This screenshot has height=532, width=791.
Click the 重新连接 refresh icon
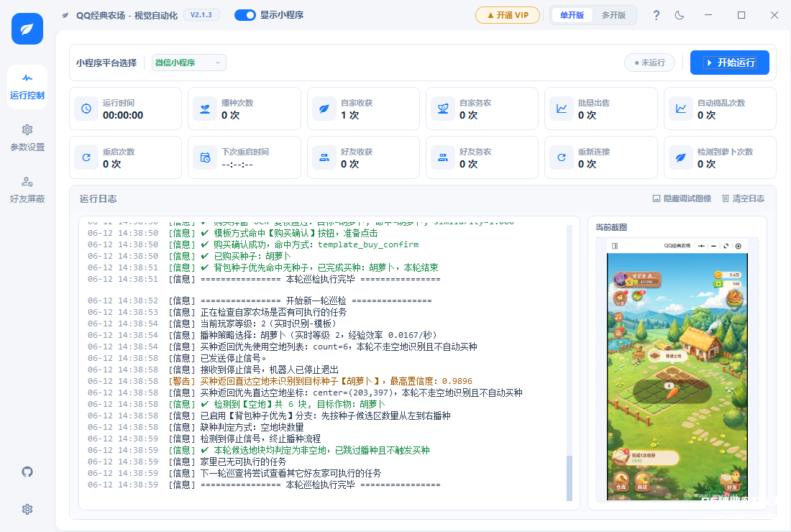[562, 157]
